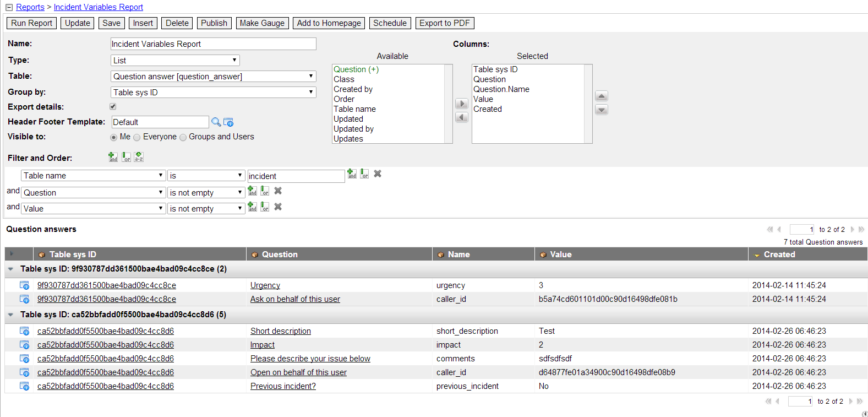Image resolution: width=868 pixels, height=417 pixels.
Task: Collapse the ca52bbfa Table sys ID group
Action: click(10, 315)
